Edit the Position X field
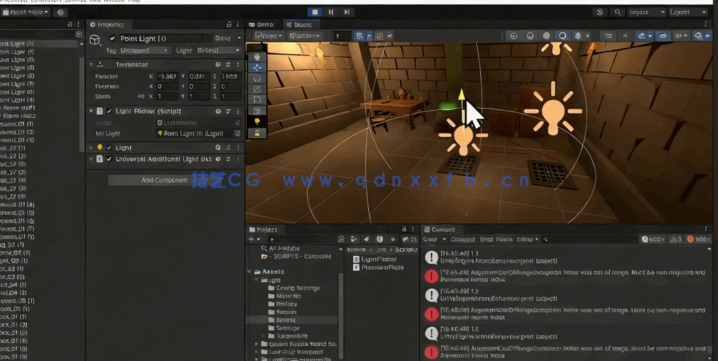Viewport: 718px width, 361px height. pyautogui.click(x=167, y=76)
